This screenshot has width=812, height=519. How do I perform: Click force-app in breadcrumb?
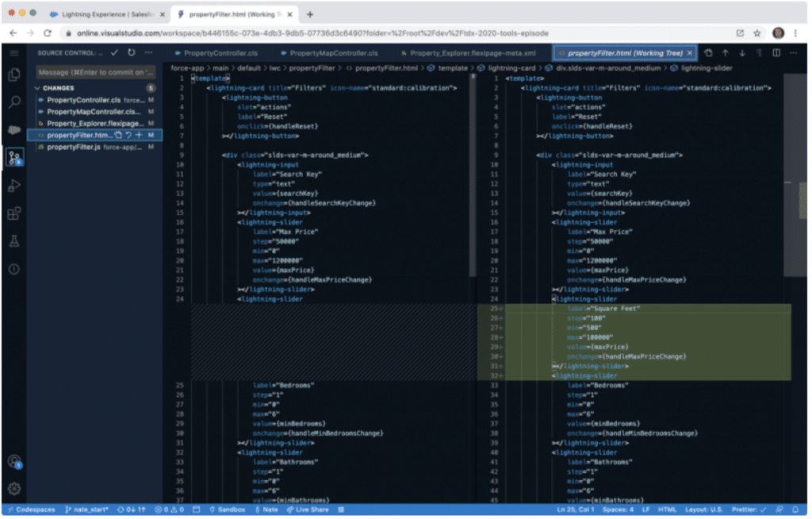pyautogui.click(x=188, y=68)
